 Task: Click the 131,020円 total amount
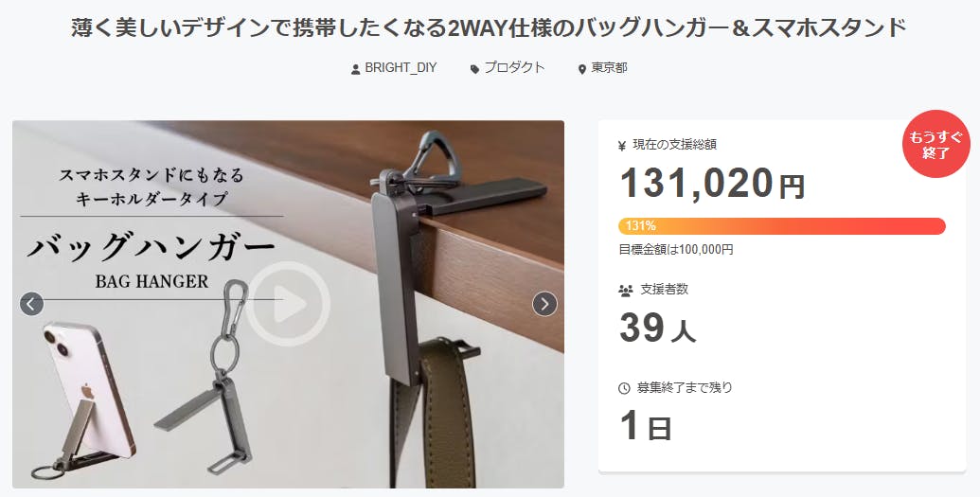pyautogui.click(x=712, y=183)
